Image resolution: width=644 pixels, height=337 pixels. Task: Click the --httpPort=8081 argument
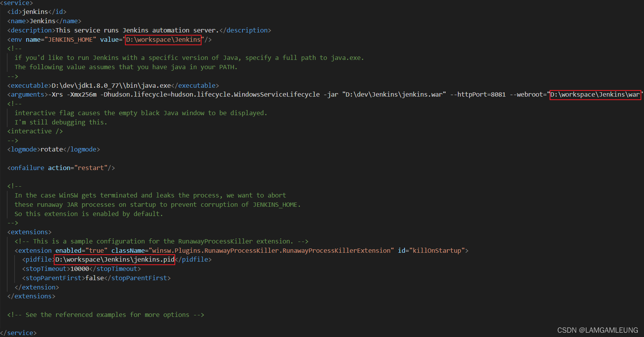(x=478, y=95)
